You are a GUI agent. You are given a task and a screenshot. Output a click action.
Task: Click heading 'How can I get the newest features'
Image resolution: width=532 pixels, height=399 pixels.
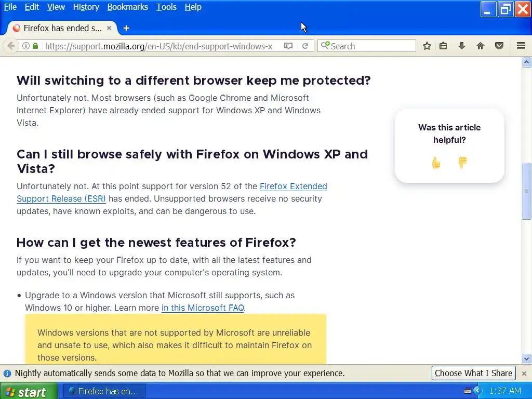coord(156,243)
